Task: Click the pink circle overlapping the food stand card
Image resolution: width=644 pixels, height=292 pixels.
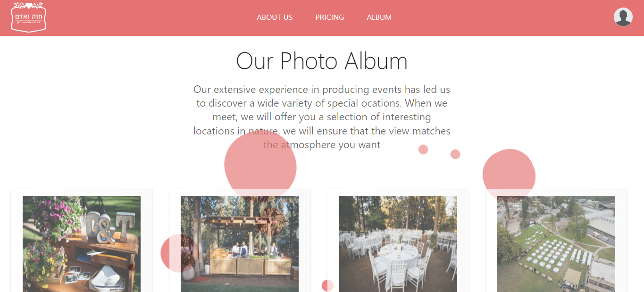Action: coord(179,253)
